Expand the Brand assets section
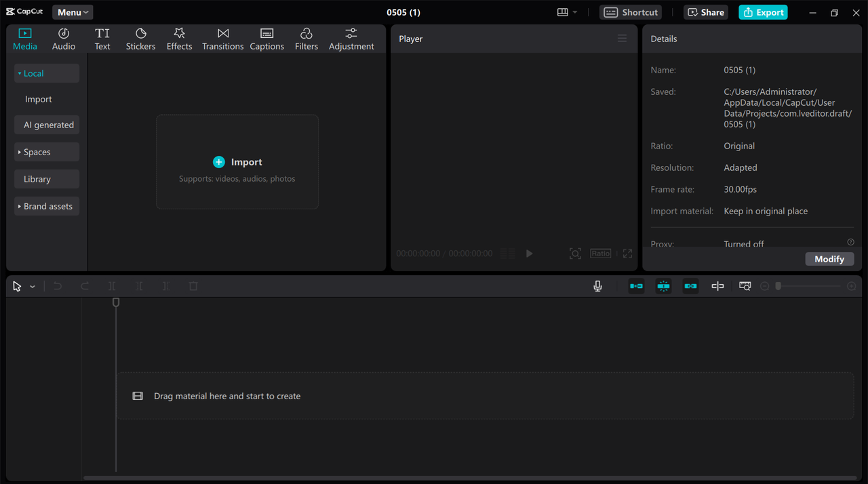The height and width of the screenshot is (484, 868). 47,206
